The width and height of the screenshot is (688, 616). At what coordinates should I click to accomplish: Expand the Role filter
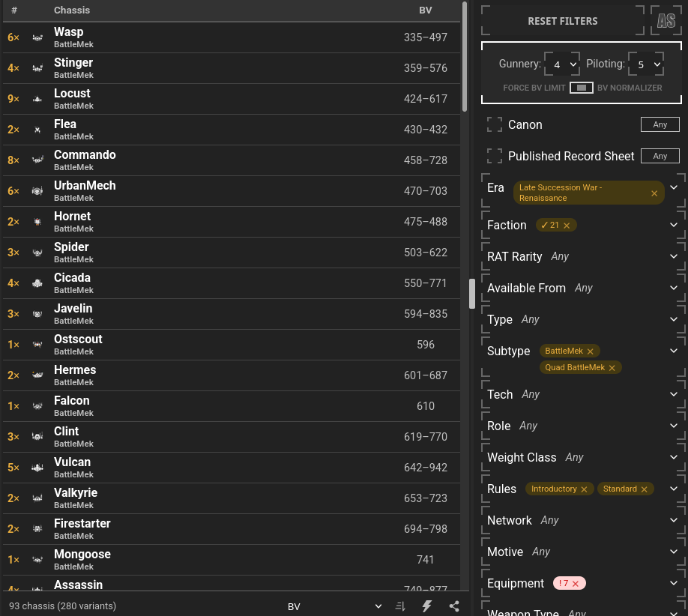674,426
